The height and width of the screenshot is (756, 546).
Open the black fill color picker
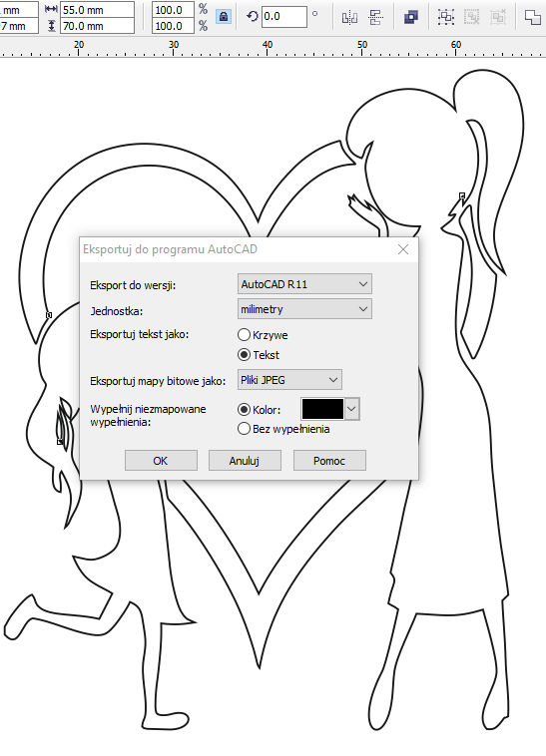click(330, 409)
